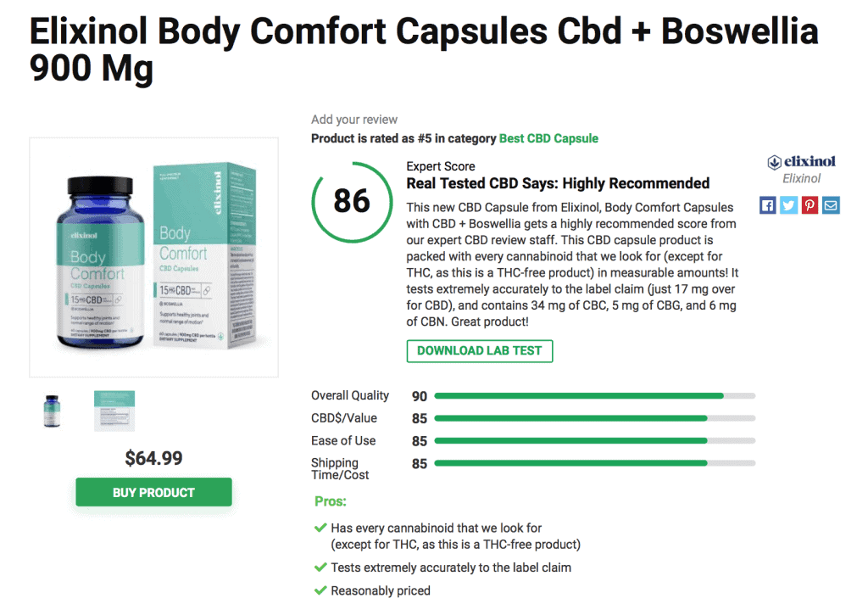Click the circular 86 Expert Score badge

click(352, 201)
